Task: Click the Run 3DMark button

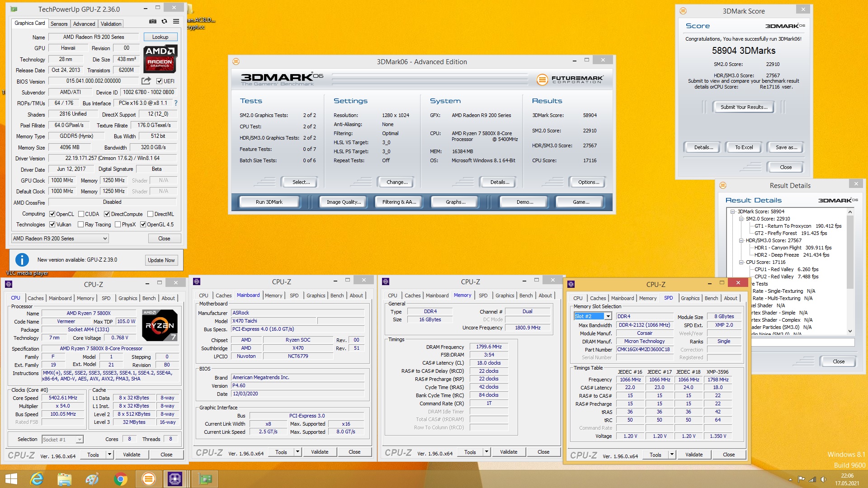Action: 269,202
